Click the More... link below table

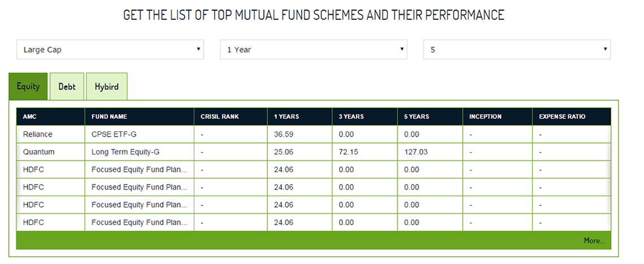[594, 240]
